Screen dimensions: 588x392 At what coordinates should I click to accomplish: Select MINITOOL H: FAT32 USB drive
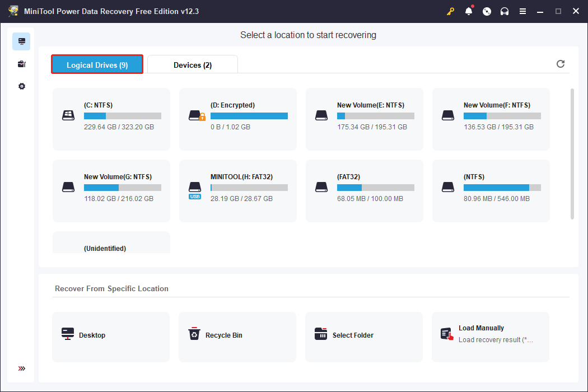point(238,190)
